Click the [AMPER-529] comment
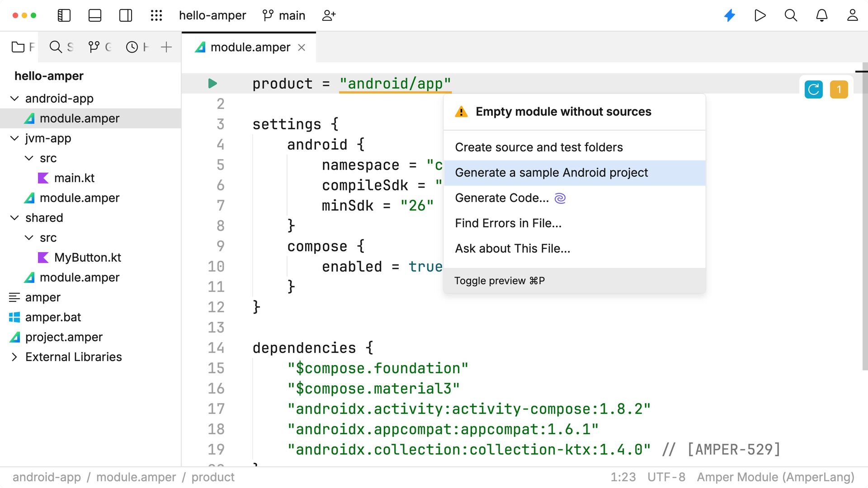868x488 pixels. tap(734, 450)
